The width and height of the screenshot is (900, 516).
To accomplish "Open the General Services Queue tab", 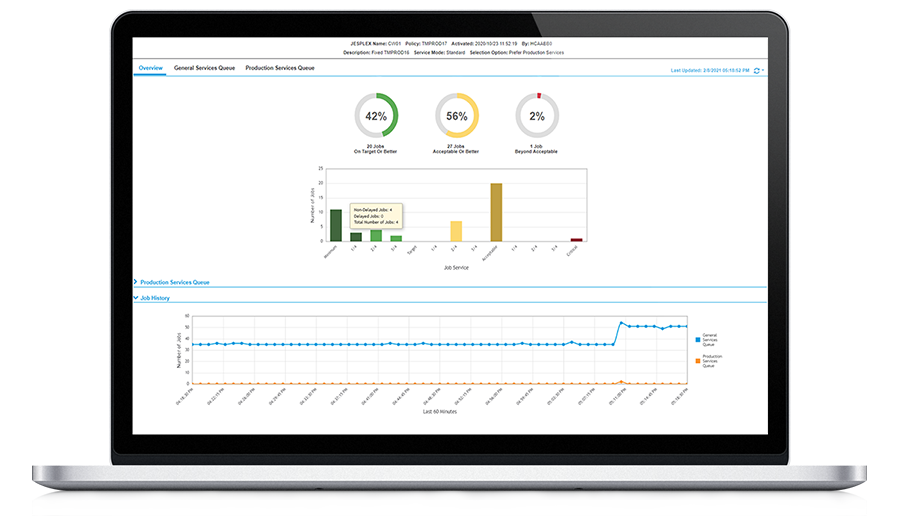I will [x=204, y=68].
